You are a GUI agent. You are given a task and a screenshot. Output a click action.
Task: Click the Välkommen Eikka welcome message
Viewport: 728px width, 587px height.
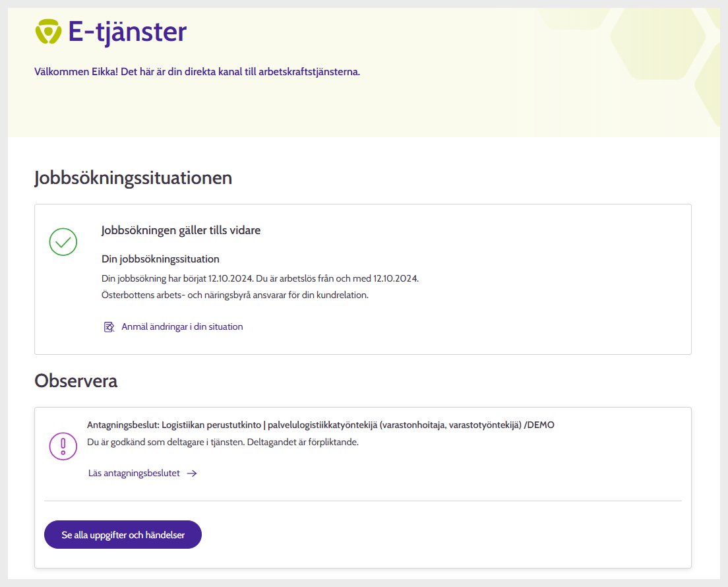click(x=197, y=71)
